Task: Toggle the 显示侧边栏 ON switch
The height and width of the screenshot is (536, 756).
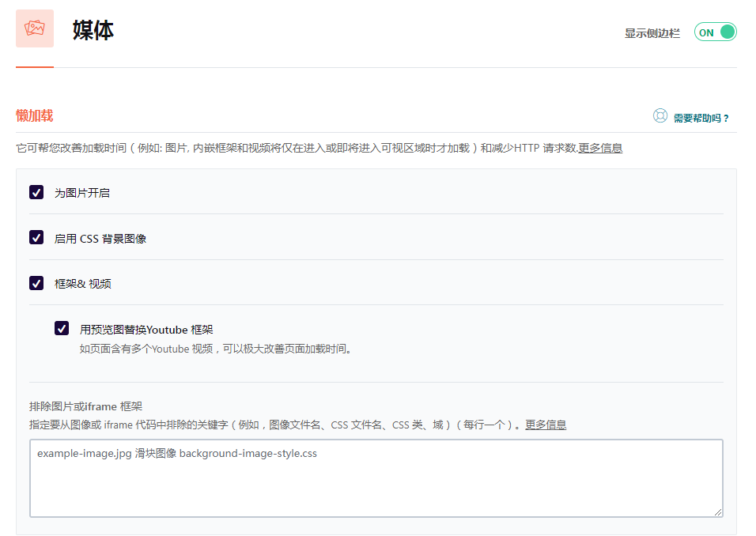Action: tap(715, 32)
